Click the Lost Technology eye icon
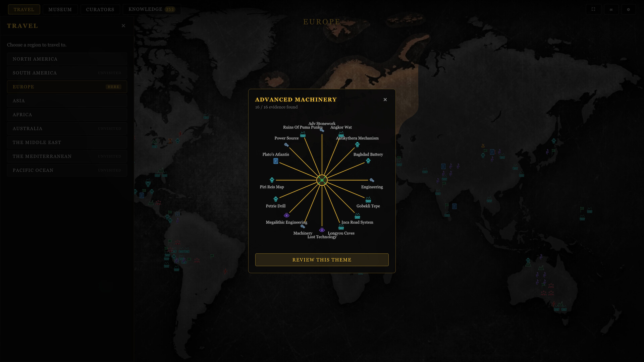The height and width of the screenshot is (362, 644). pyautogui.click(x=322, y=230)
